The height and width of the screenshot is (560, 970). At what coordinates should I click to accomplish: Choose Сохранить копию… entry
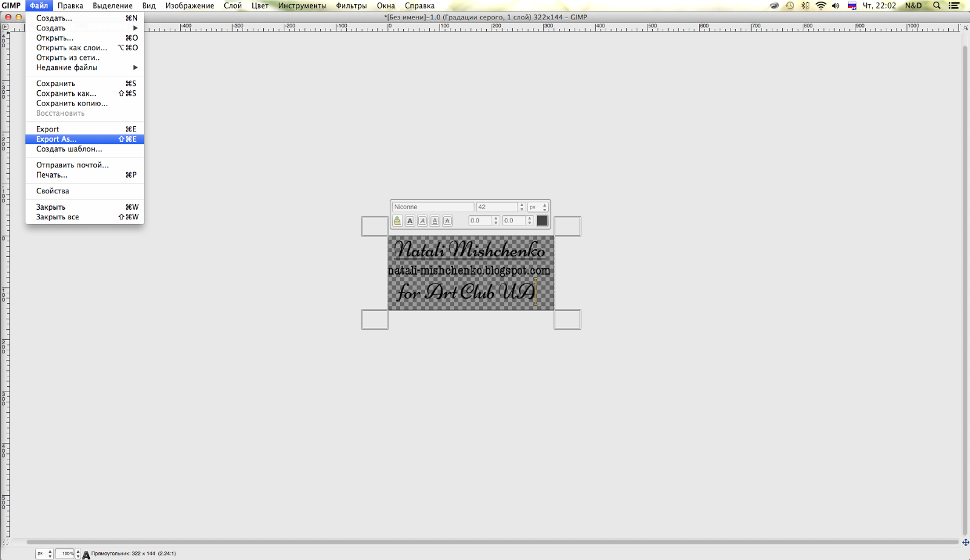(85, 103)
